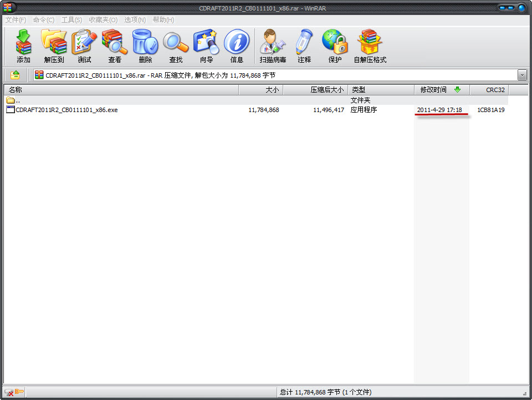
Task: Open the 查看 (View) file tool
Action: 115,45
